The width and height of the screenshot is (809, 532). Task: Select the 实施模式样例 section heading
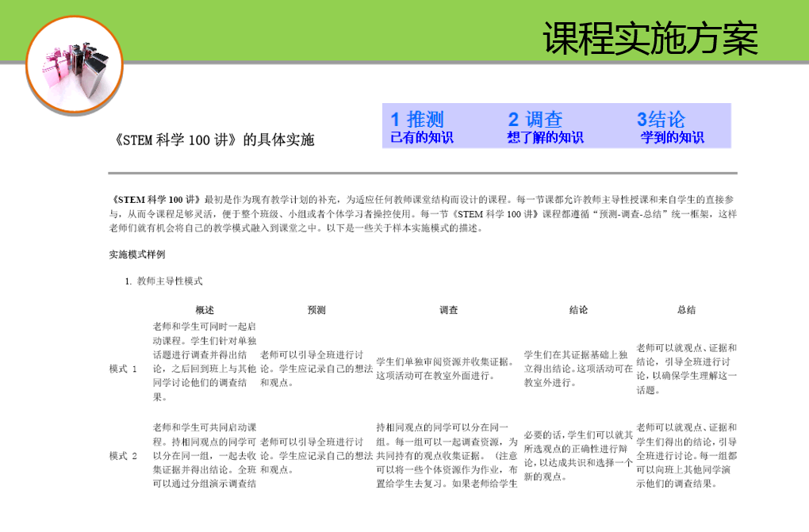[x=136, y=255]
